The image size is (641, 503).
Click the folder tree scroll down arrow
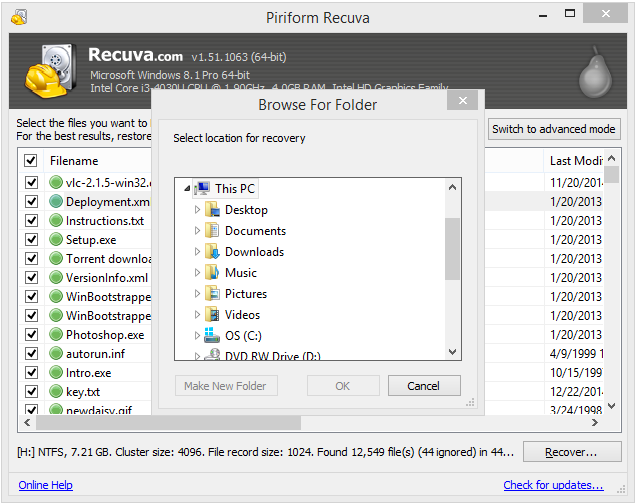pos(452,352)
